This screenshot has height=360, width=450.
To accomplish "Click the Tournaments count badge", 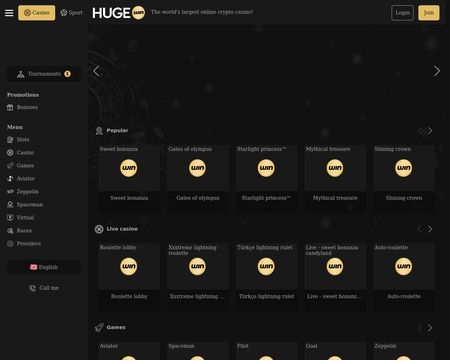I will tap(67, 74).
